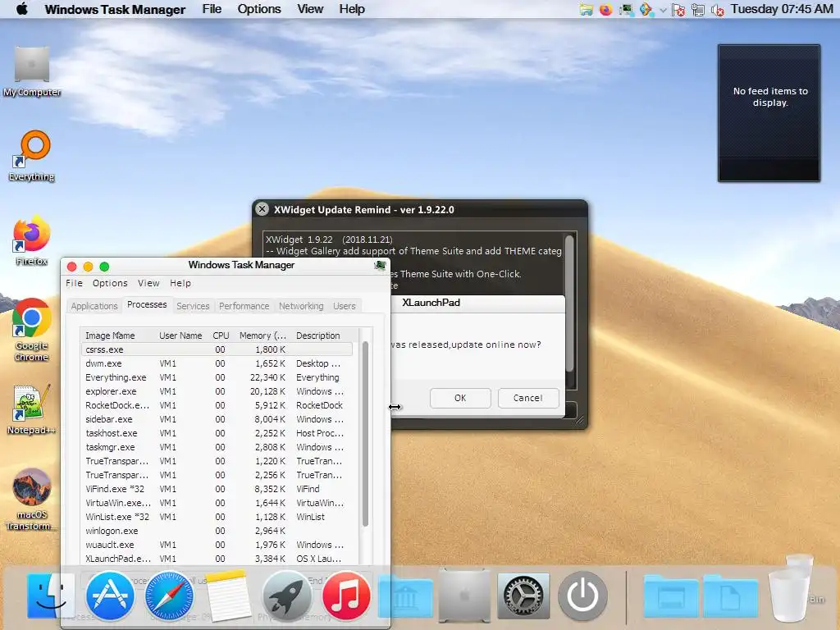This screenshot has width=840, height=630.
Task: Open Options menu inside Task Manager window
Action: click(110, 283)
